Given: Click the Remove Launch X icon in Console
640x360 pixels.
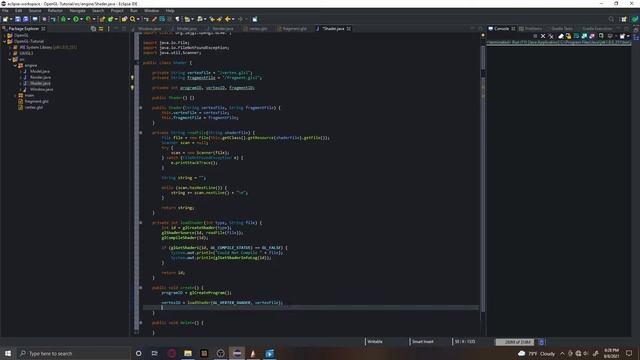Looking at the screenshot, I should [543, 36].
